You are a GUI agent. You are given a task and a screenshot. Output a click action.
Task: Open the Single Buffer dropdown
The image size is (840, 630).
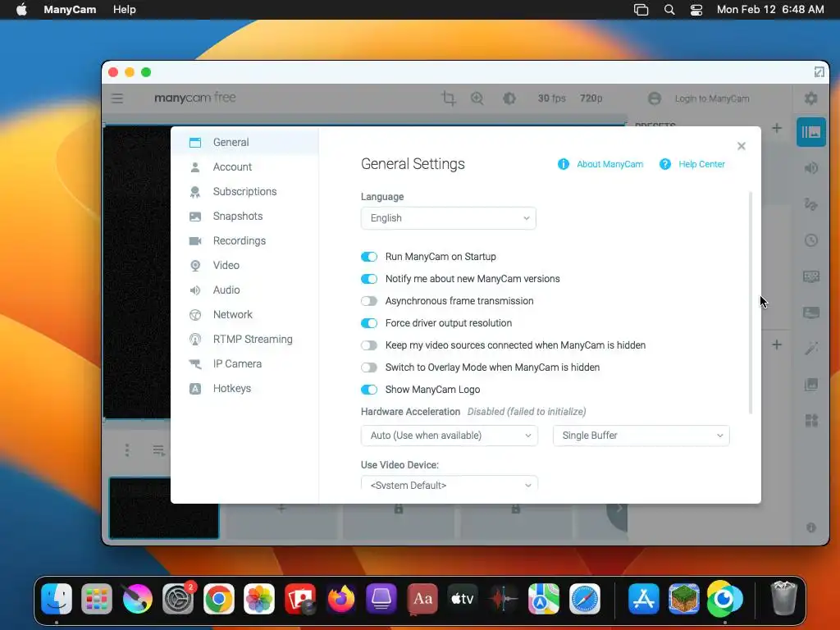pyautogui.click(x=641, y=436)
